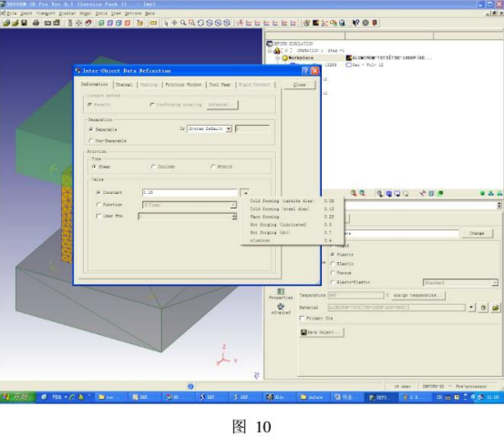Select the Hybrid friction type radio button
504x437 pixels.
tap(212, 167)
